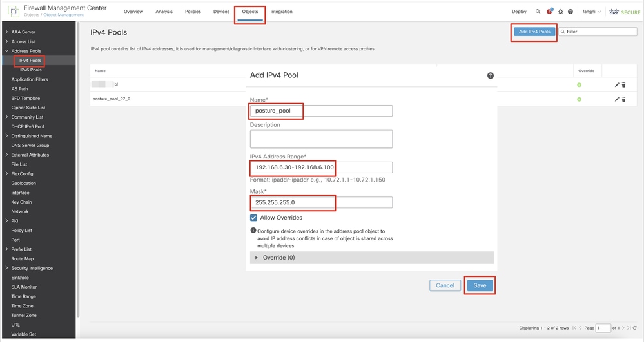Viewport: 644px width, 342px height.
Task: Click the Mask input field
Action: [x=321, y=202]
